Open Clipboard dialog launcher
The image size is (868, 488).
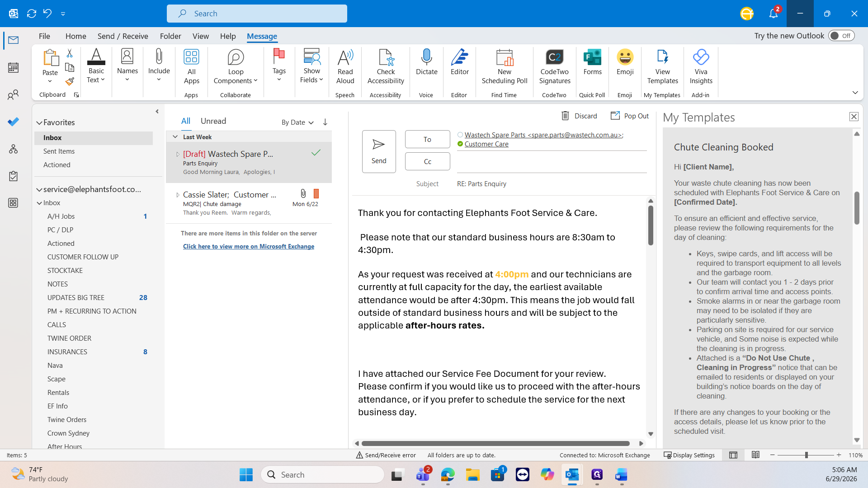point(76,95)
